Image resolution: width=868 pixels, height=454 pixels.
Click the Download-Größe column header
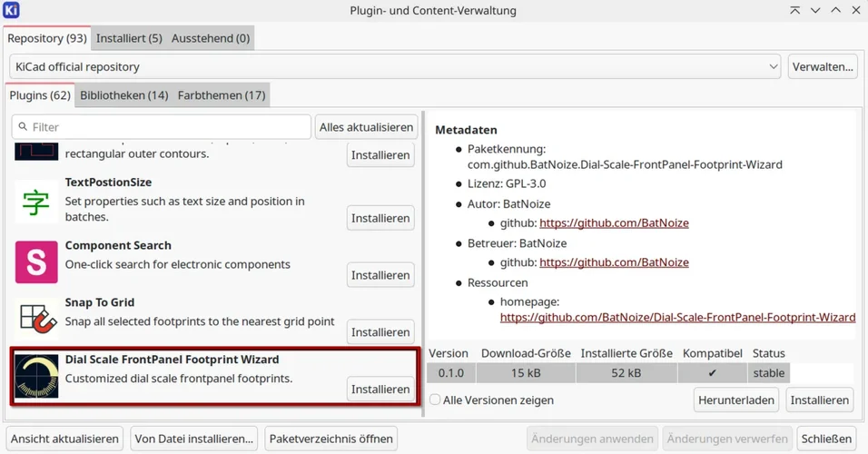(x=526, y=353)
